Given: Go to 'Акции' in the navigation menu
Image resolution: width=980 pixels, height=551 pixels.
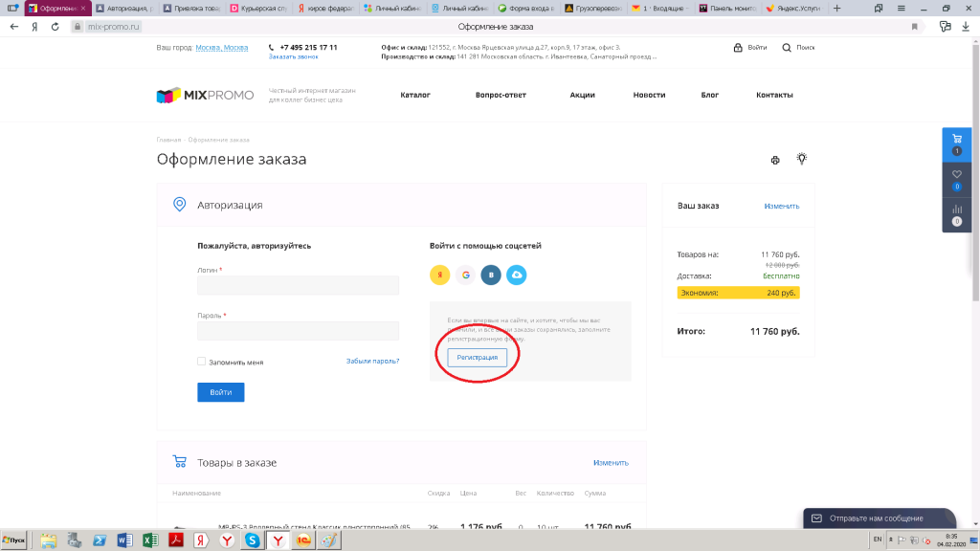Looking at the screenshot, I should click(582, 95).
